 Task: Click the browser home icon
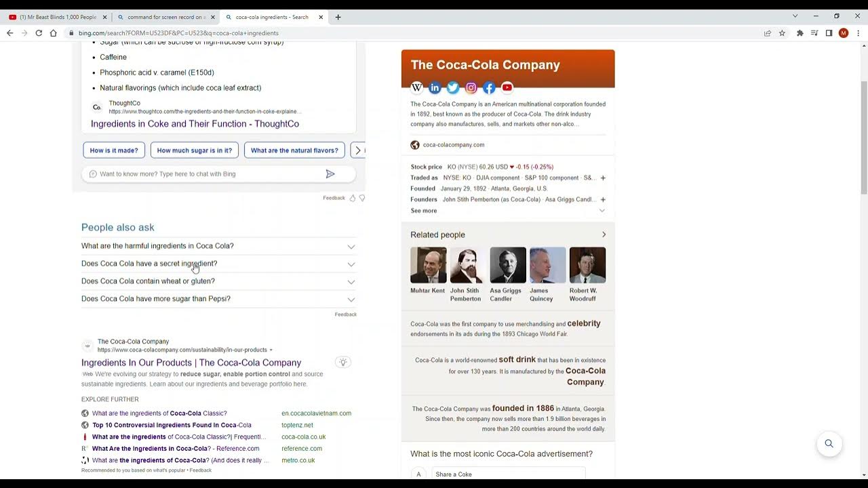pos(54,33)
